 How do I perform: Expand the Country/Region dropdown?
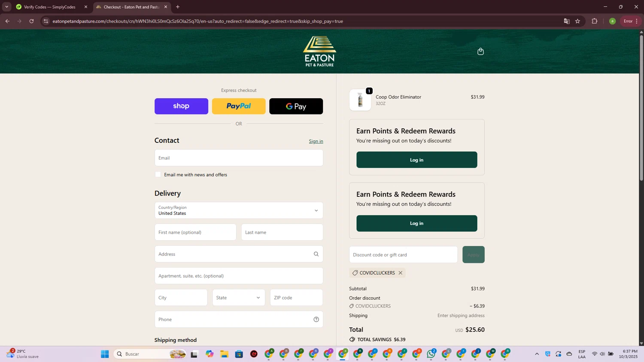click(x=239, y=210)
